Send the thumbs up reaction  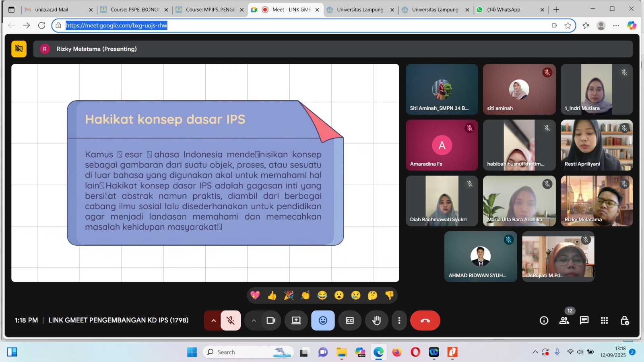tap(272, 296)
